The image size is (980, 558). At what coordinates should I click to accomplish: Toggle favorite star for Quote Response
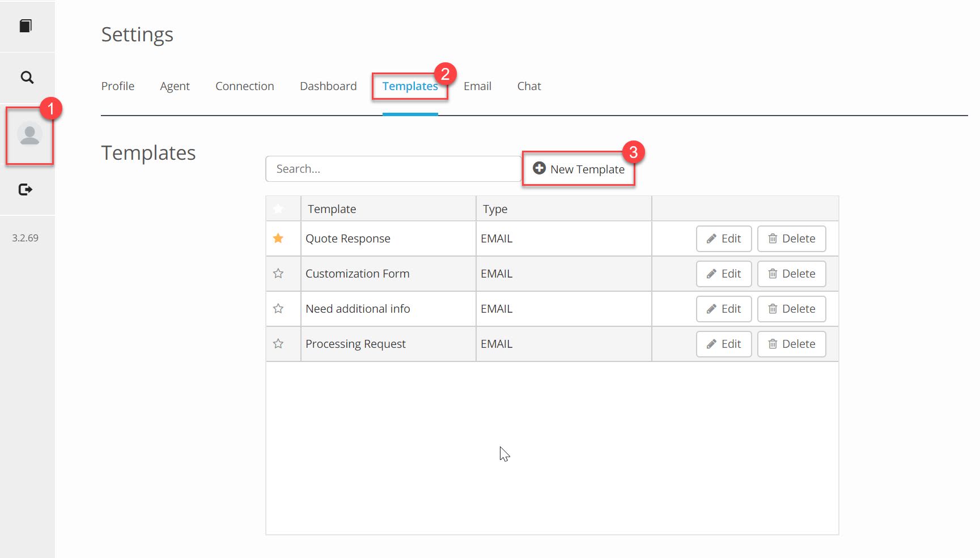tap(278, 238)
